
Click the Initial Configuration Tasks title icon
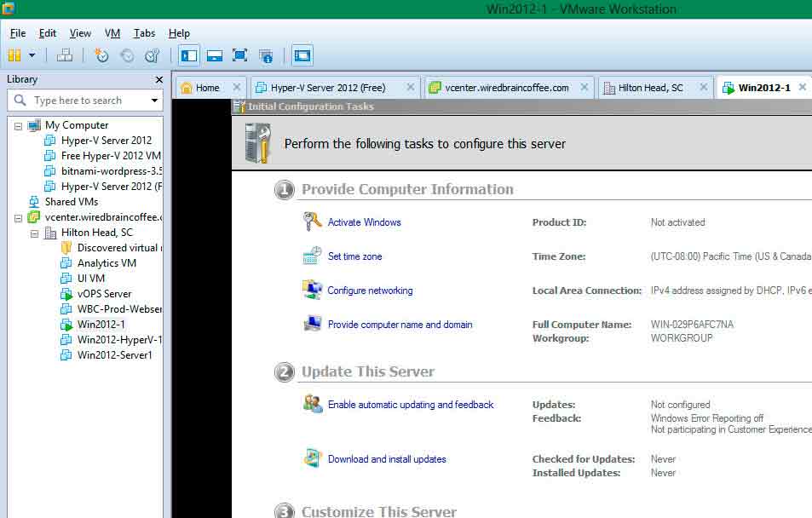point(239,106)
